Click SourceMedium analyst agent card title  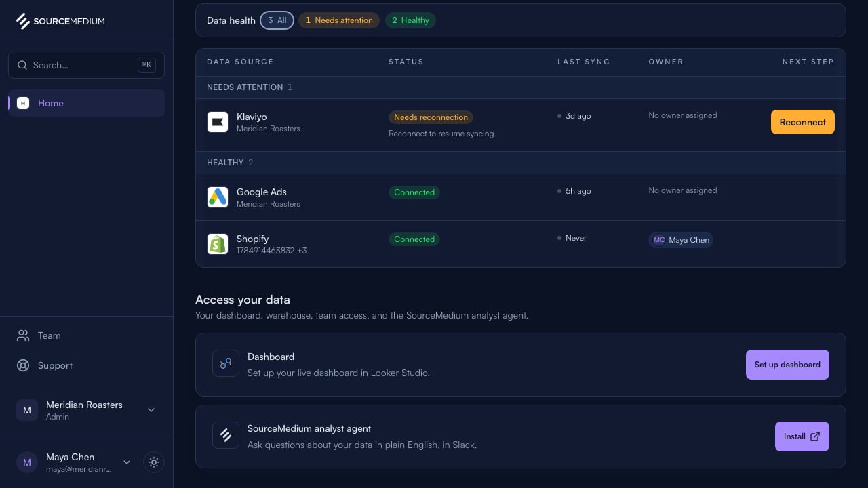[309, 428]
